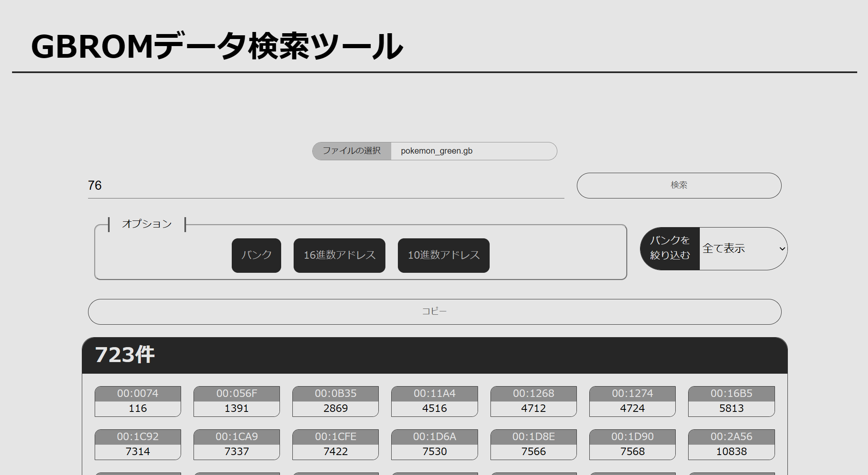Screen dimensions: 868x475
Task: Click result card 00:1D8E
Action: coord(533,444)
